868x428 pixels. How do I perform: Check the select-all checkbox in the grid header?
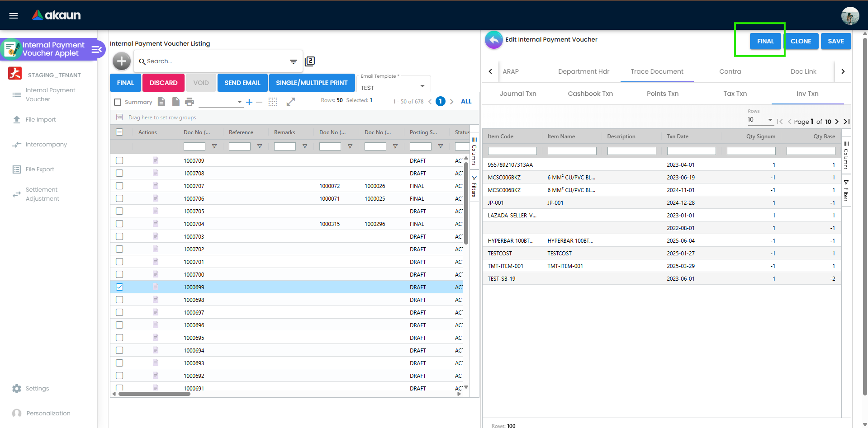pos(119,132)
